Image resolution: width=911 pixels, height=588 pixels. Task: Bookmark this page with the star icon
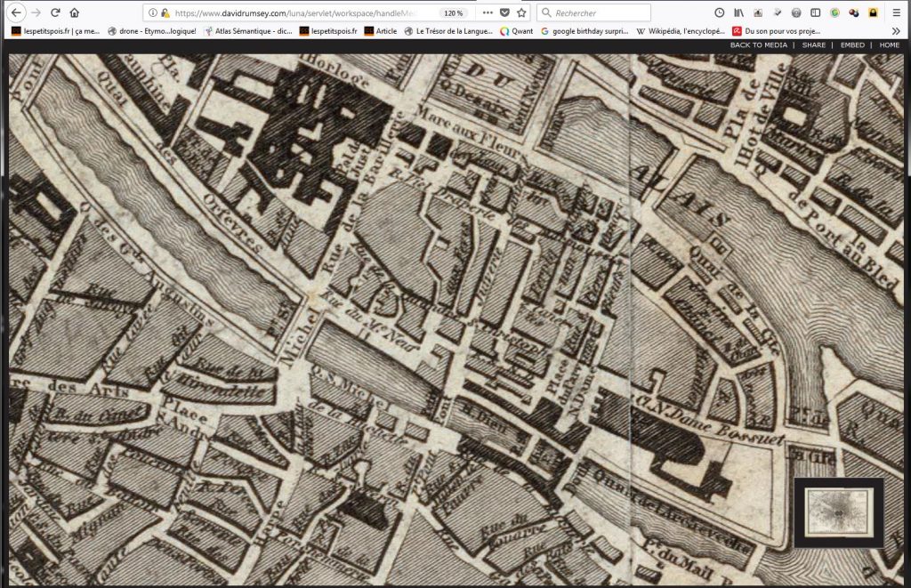521,13
